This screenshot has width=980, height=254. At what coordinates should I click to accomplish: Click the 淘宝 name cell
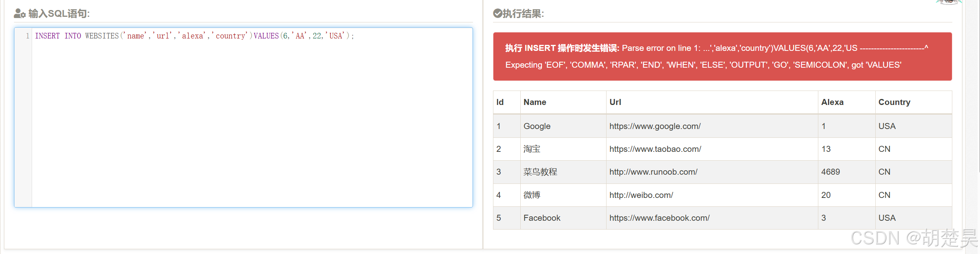coord(563,149)
